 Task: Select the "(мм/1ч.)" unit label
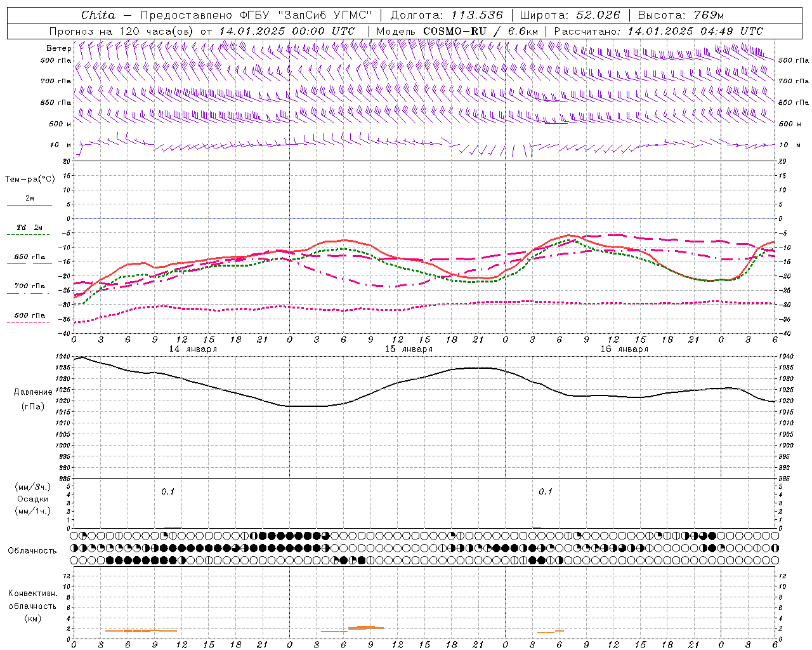[x=33, y=511]
